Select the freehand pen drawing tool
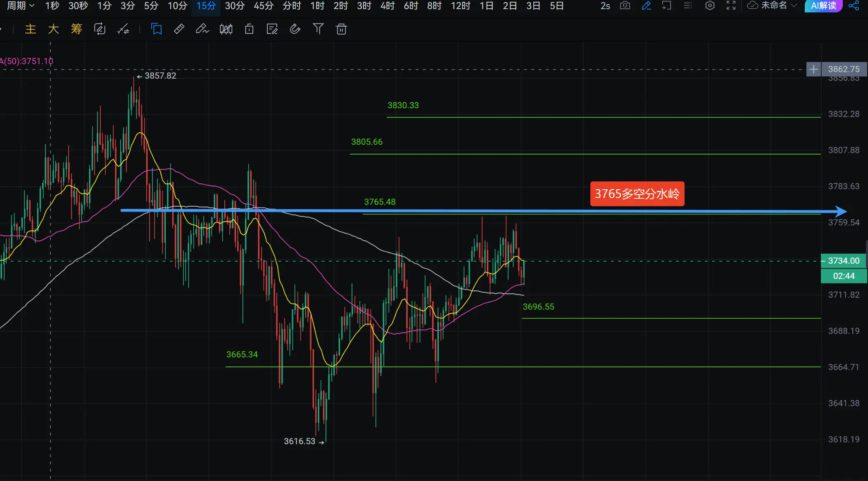868x481 pixels. [x=202, y=29]
